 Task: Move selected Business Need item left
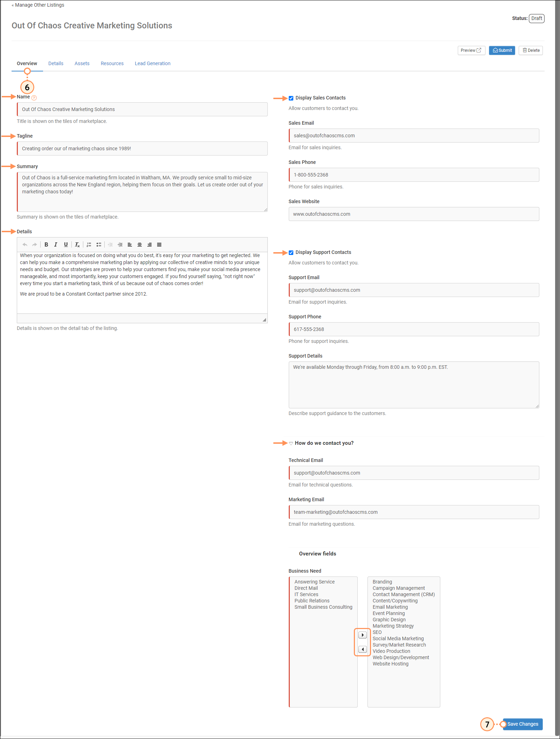click(x=363, y=649)
